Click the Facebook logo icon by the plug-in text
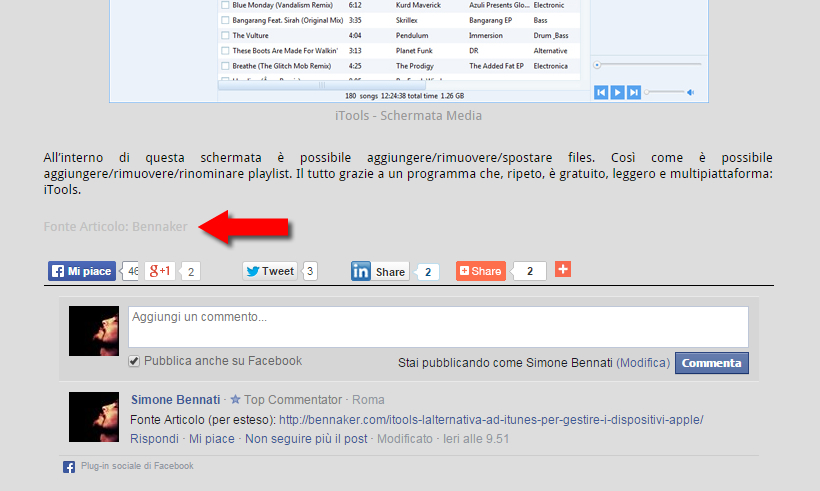This screenshot has height=491, width=820. coord(69,467)
